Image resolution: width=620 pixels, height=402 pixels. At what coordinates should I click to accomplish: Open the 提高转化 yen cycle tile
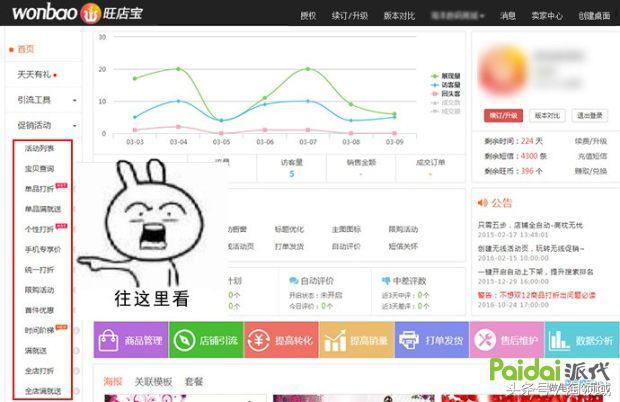point(281,340)
